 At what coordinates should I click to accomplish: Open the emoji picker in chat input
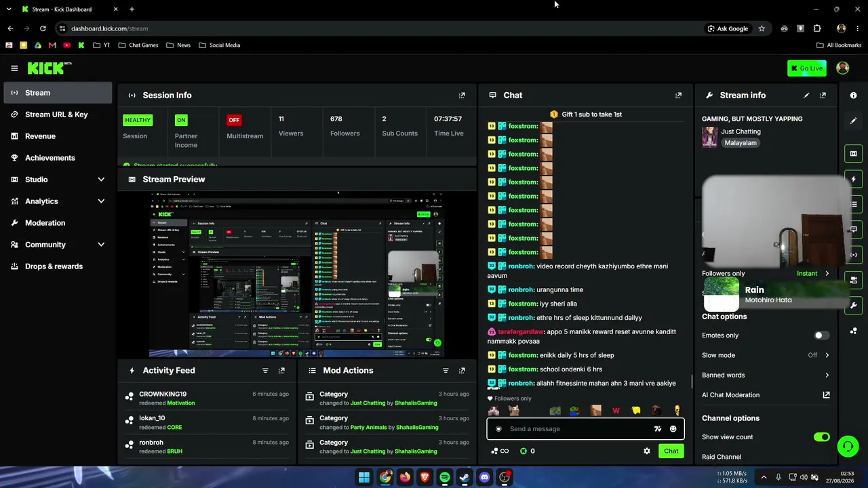tap(673, 429)
